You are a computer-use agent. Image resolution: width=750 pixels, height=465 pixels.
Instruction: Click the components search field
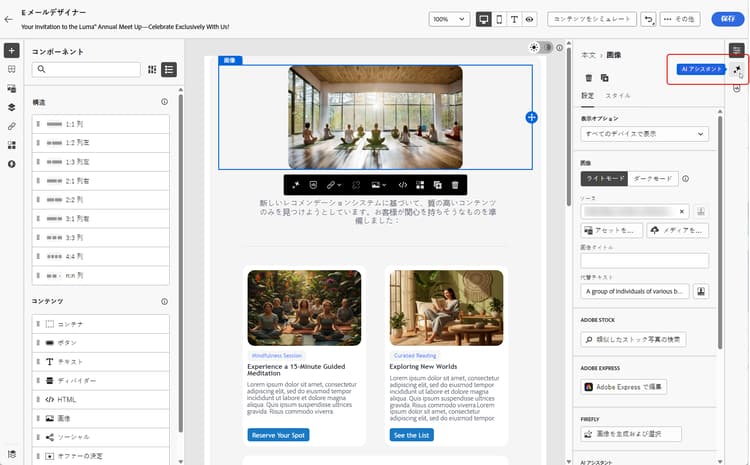pos(87,70)
